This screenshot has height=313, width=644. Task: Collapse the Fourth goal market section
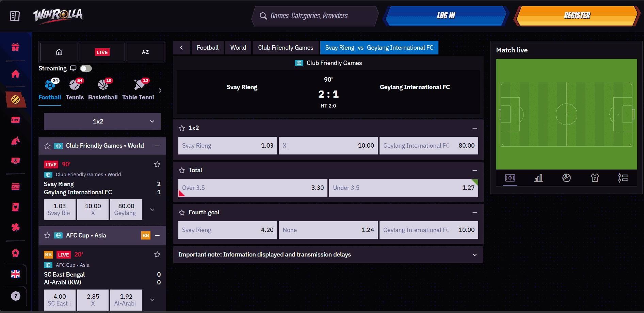(x=475, y=213)
